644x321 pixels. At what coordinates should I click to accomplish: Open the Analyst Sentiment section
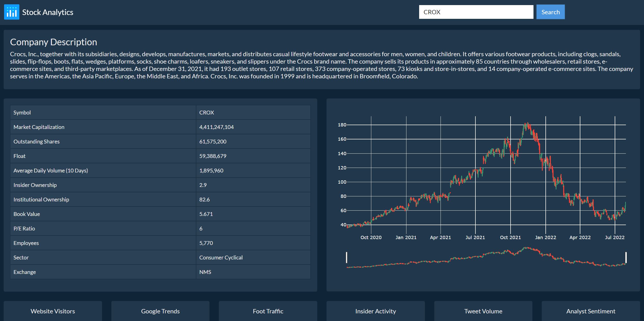tap(590, 311)
